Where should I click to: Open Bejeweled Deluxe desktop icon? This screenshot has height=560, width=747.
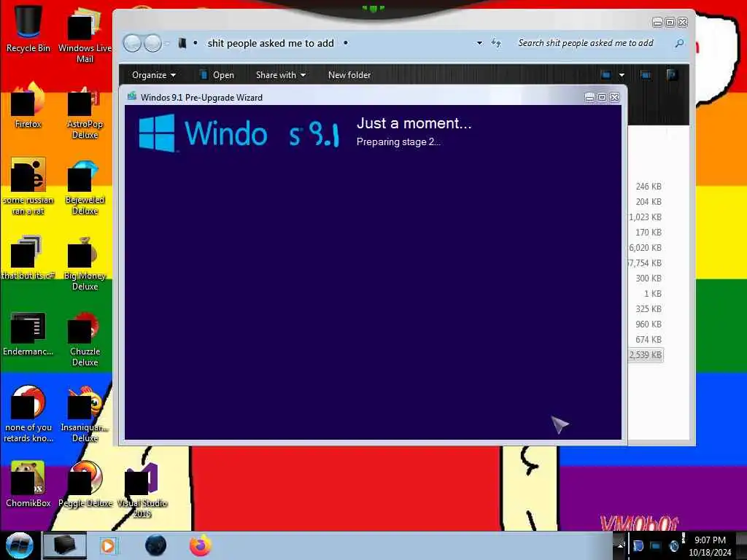click(x=85, y=187)
